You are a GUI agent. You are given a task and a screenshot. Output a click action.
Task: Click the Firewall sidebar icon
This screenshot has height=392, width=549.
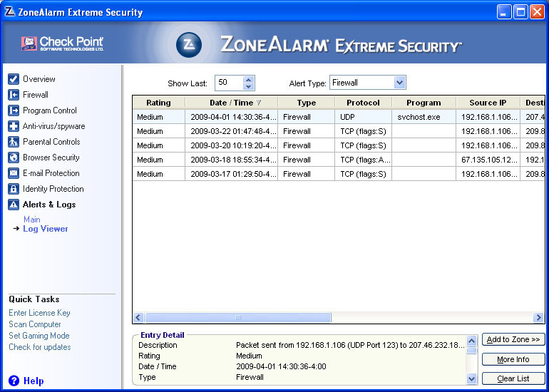click(14, 95)
